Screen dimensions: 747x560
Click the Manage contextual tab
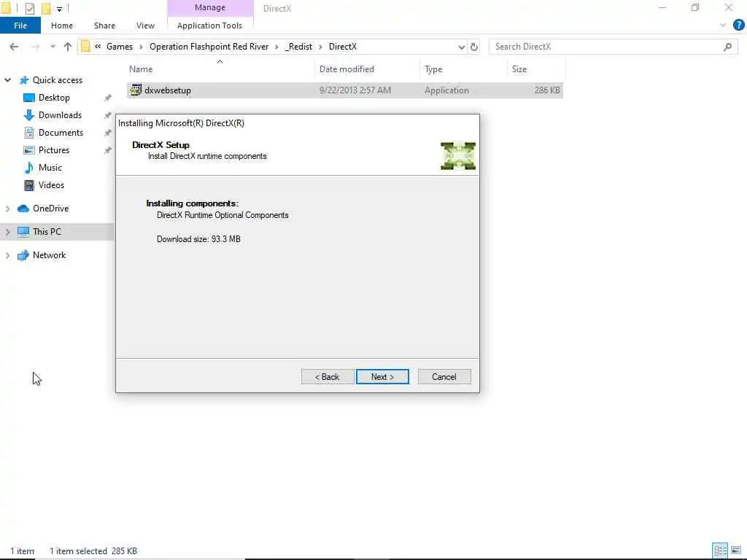point(210,7)
